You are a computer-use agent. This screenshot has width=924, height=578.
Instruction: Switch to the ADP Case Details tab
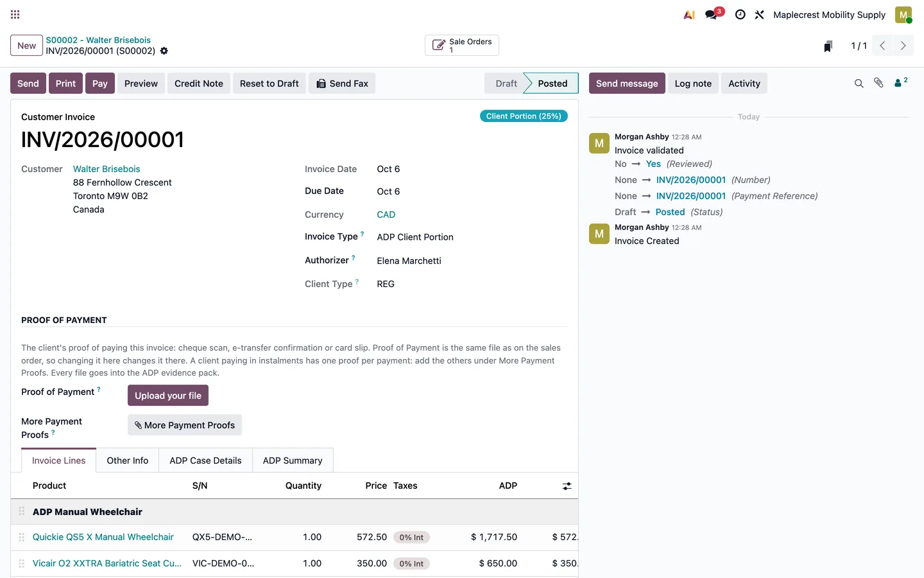point(205,460)
